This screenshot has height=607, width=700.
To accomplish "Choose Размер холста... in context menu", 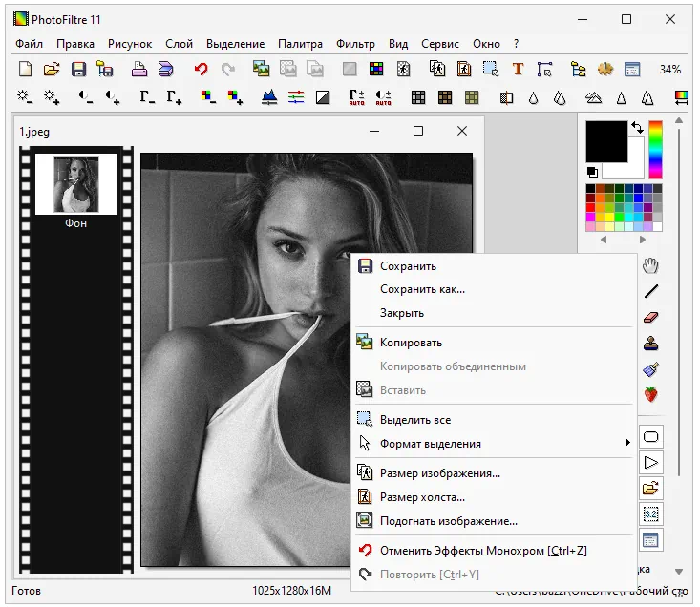I will pyautogui.click(x=494, y=497).
